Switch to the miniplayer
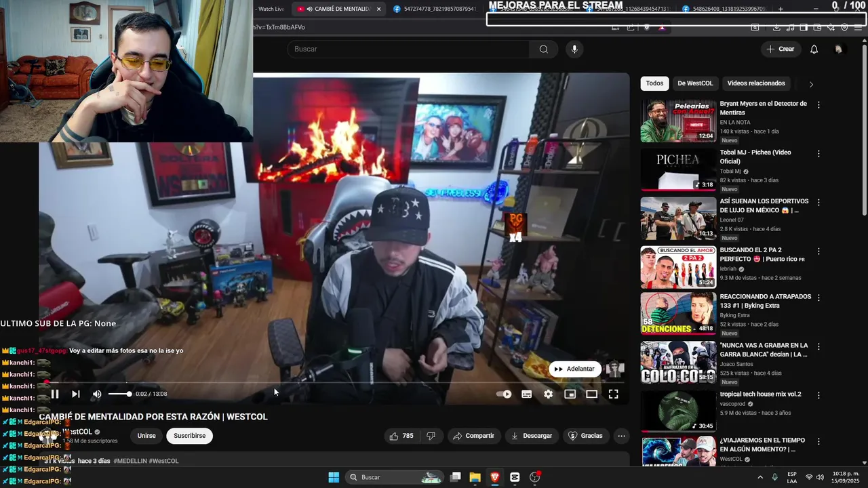Screen dimensions: 868x488 pyautogui.click(x=570, y=394)
